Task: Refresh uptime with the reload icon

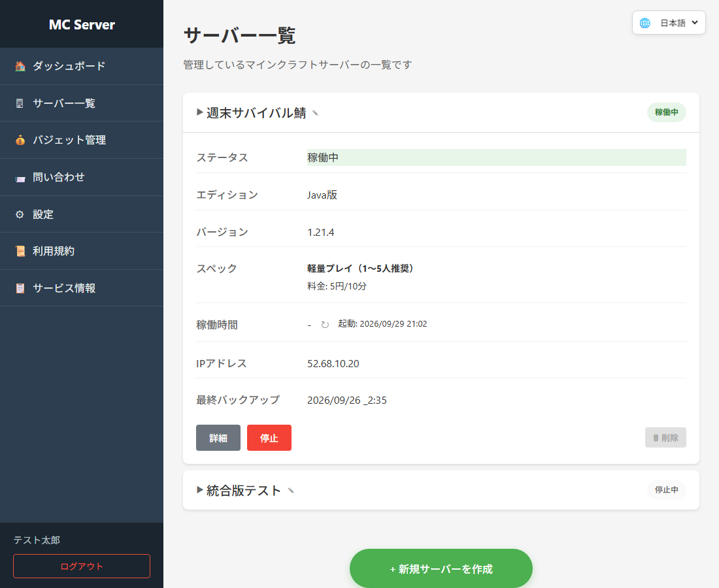Action: (325, 325)
